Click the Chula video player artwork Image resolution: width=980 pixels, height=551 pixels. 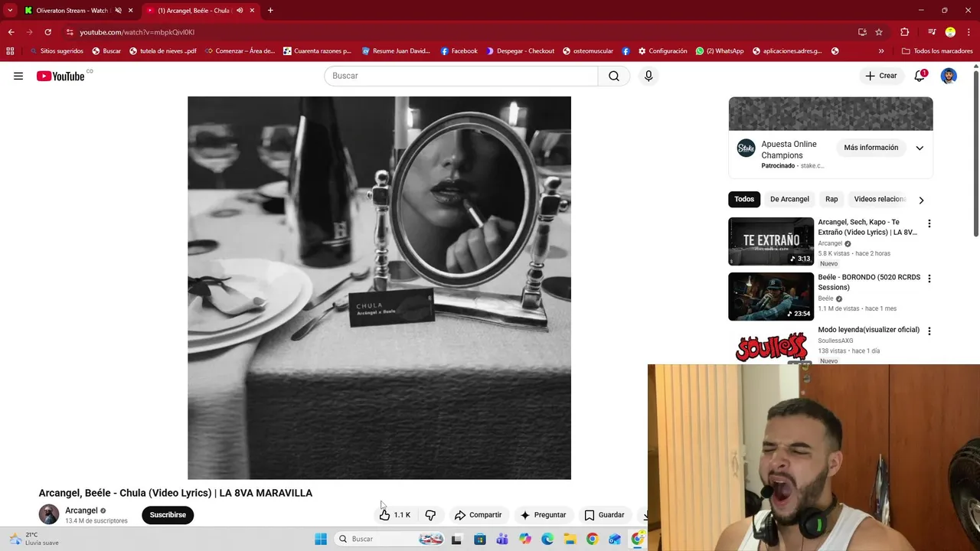[379, 288]
